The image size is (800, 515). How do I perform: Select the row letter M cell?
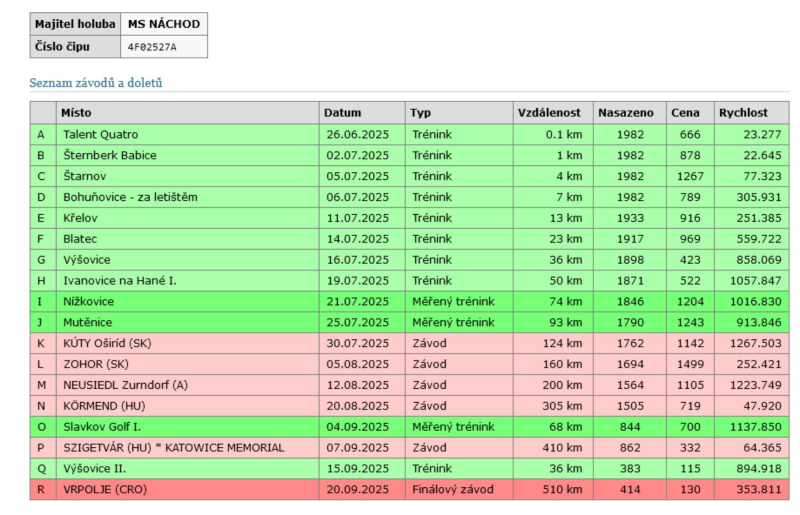[x=41, y=386]
